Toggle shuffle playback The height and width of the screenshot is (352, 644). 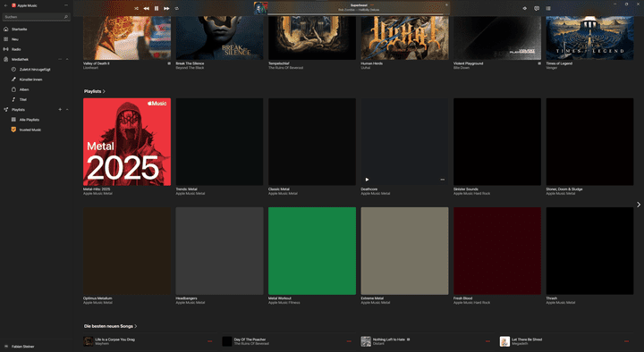[136, 8]
